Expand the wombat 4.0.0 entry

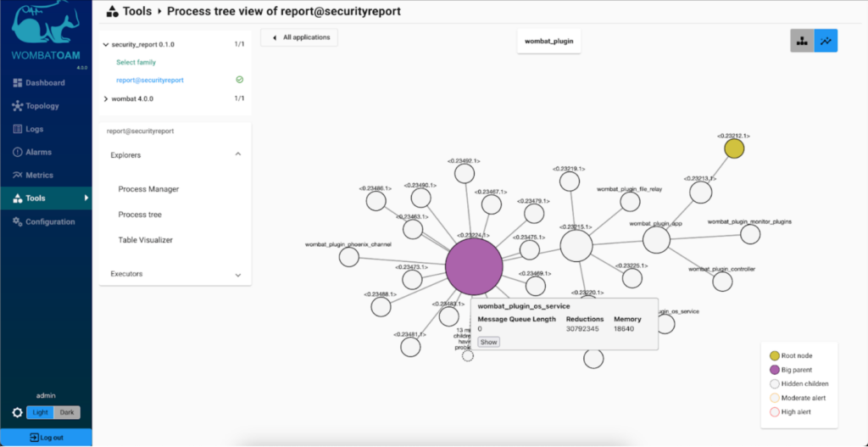106,98
